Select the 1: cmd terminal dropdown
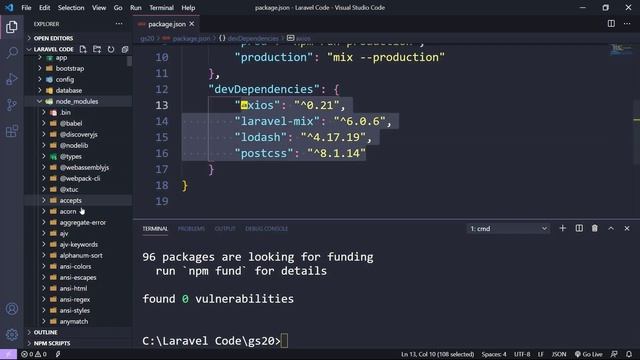The image size is (640, 360). (508, 229)
